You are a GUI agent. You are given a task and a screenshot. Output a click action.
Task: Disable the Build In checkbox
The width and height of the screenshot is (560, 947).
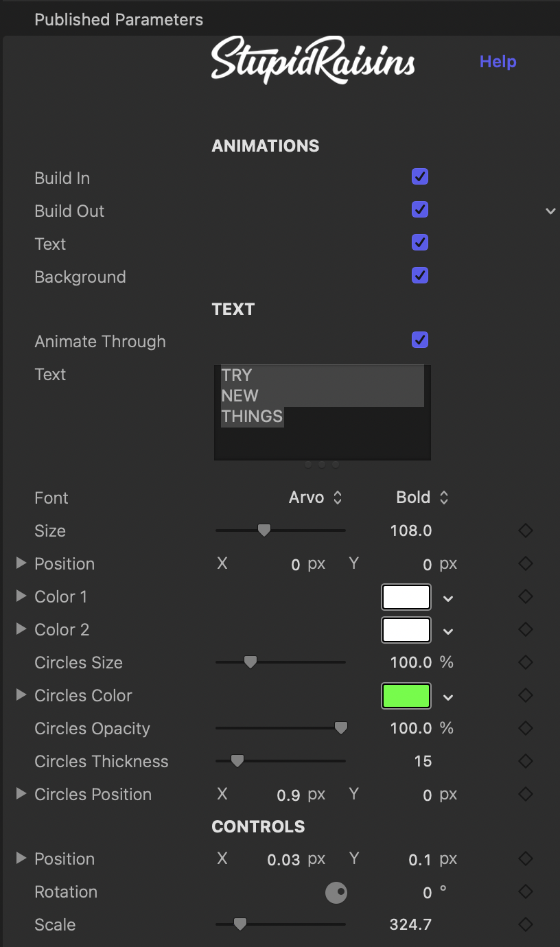point(420,177)
